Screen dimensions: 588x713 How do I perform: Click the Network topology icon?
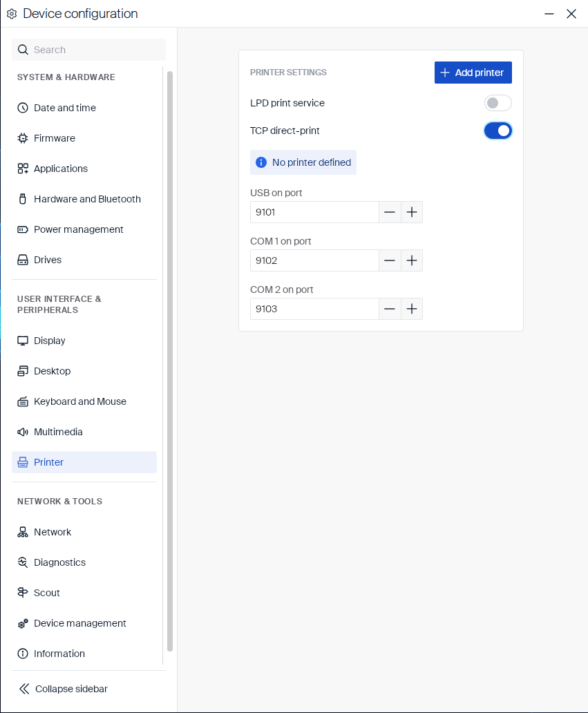coord(23,532)
